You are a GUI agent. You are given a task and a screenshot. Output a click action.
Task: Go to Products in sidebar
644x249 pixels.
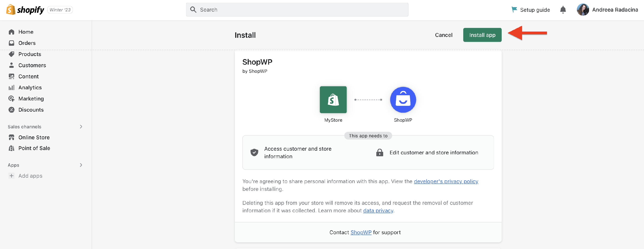tap(29, 54)
